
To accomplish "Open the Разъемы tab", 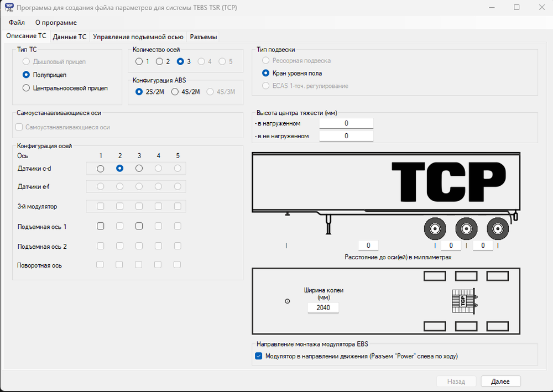I will [203, 36].
